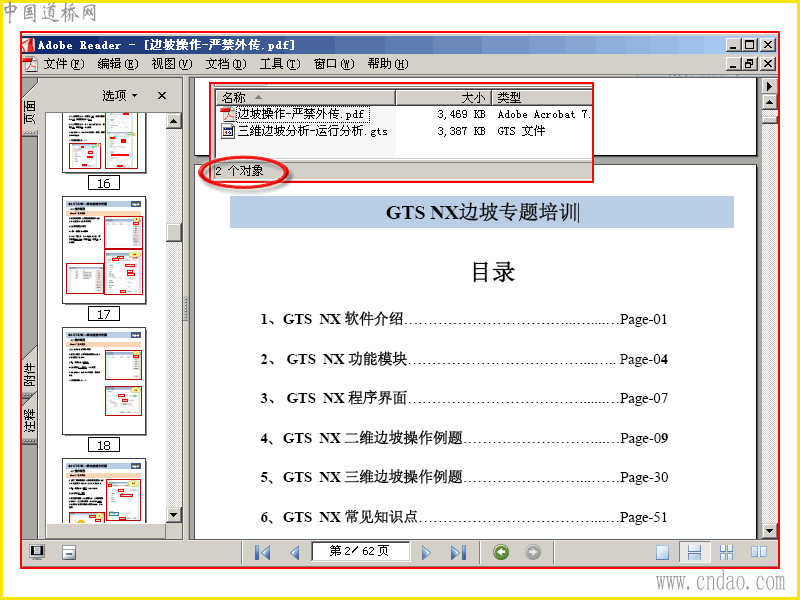Close the pages navigation panel
The width and height of the screenshot is (800, 600).
click(x=162, y=95)
